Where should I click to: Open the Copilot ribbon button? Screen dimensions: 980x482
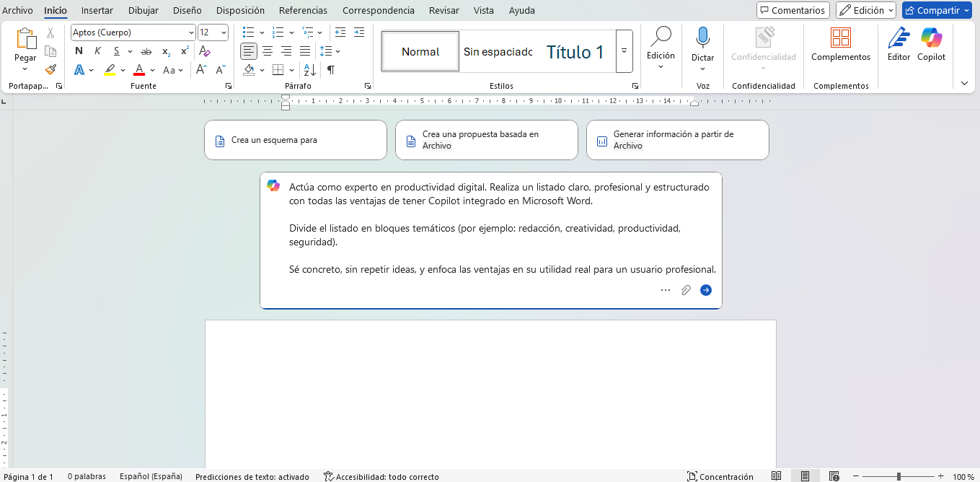[x=931, y=45]
